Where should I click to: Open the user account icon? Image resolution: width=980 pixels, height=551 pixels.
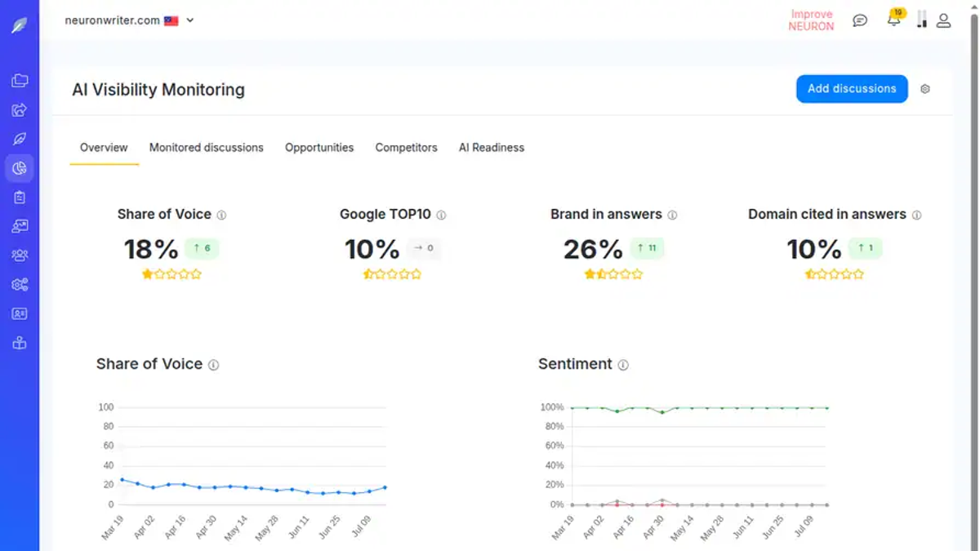[943, 20]
